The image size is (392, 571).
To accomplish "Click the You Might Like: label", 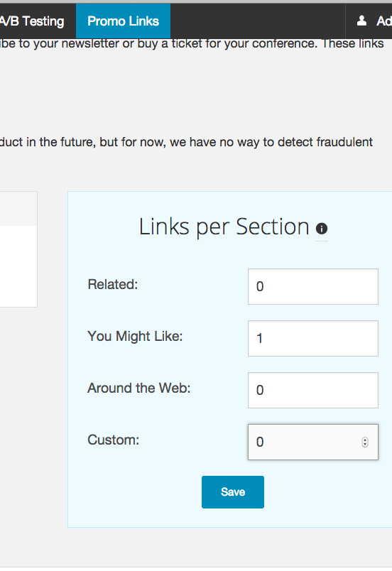I will tap(135, 337).
